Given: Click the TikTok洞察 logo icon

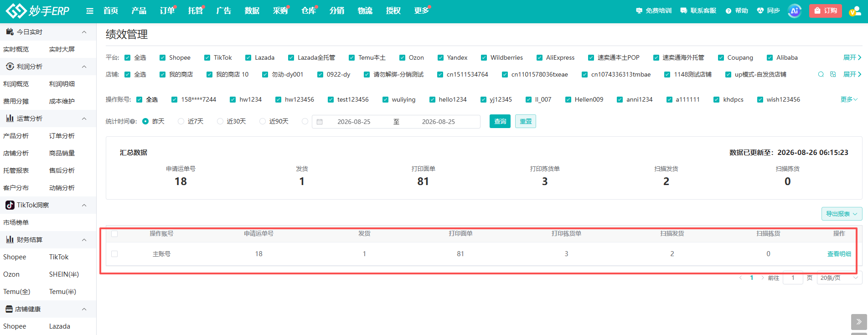Looking at the screenshot, I should click(10, 205).
